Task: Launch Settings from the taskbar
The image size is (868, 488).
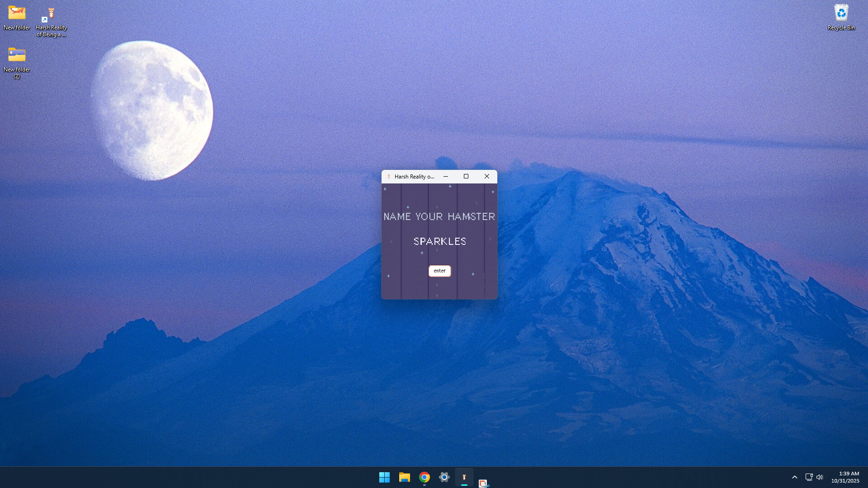Action: click(444, 477)
